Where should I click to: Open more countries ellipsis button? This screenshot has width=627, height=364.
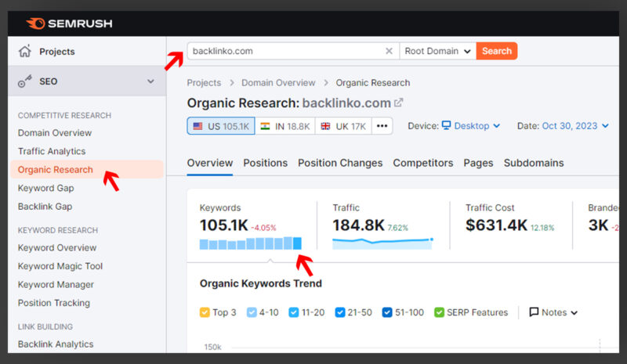[x=382, y=126]
